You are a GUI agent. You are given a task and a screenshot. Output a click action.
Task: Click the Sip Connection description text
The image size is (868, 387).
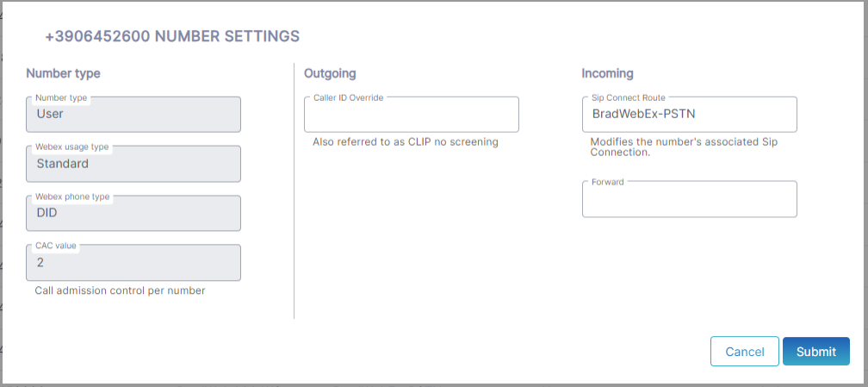coord(683,147)
